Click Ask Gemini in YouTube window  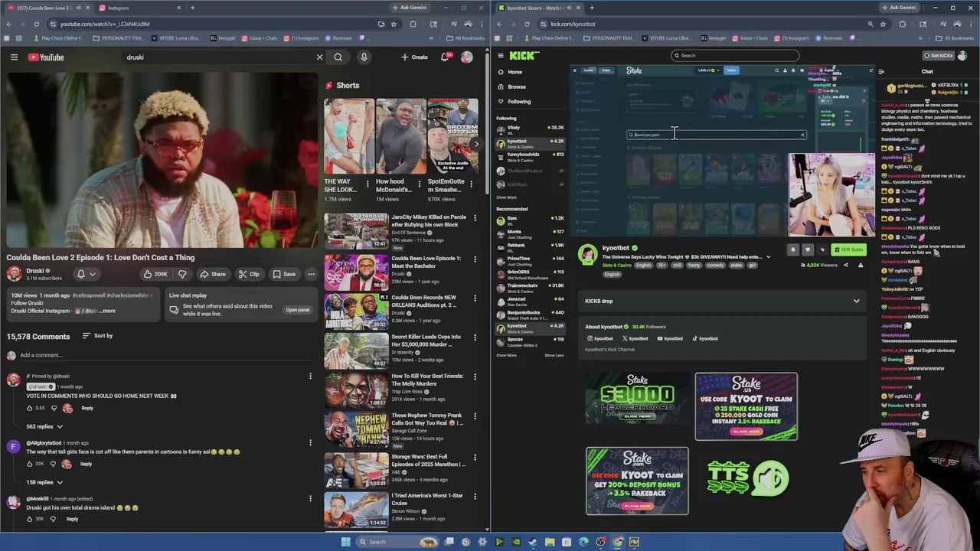[409, 8]
